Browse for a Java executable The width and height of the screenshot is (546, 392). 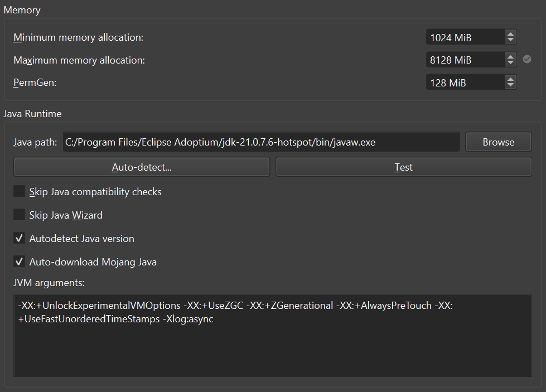498,142
